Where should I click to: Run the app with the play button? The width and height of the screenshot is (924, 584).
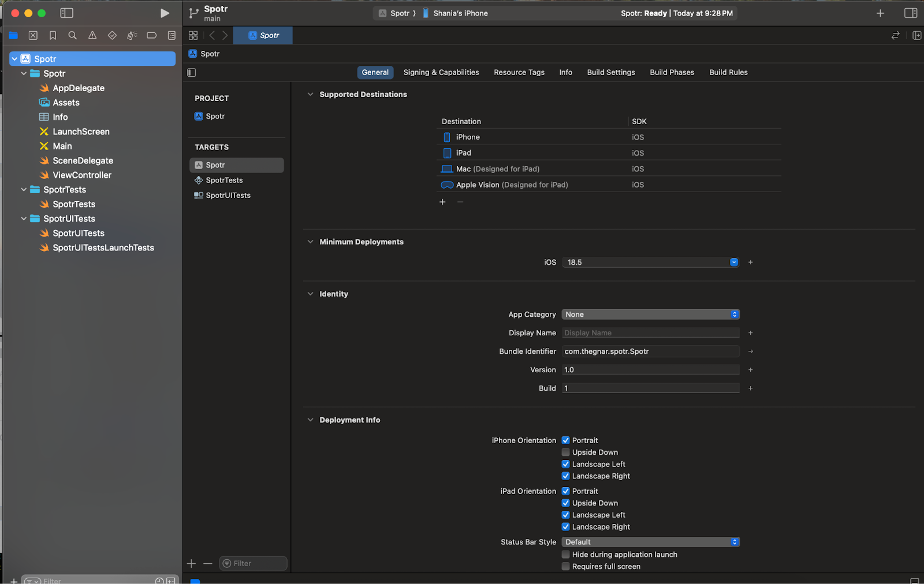tap(165, 13)
